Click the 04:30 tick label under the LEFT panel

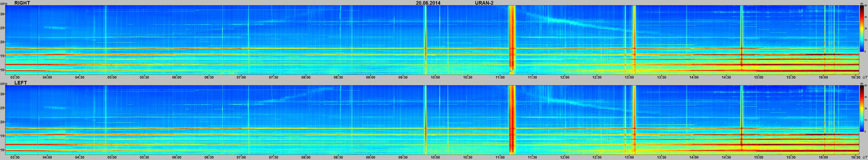click(x=79, y=157)
